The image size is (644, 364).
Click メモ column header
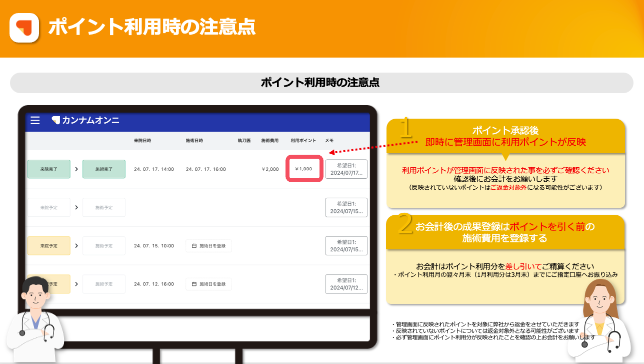point(329,141)
